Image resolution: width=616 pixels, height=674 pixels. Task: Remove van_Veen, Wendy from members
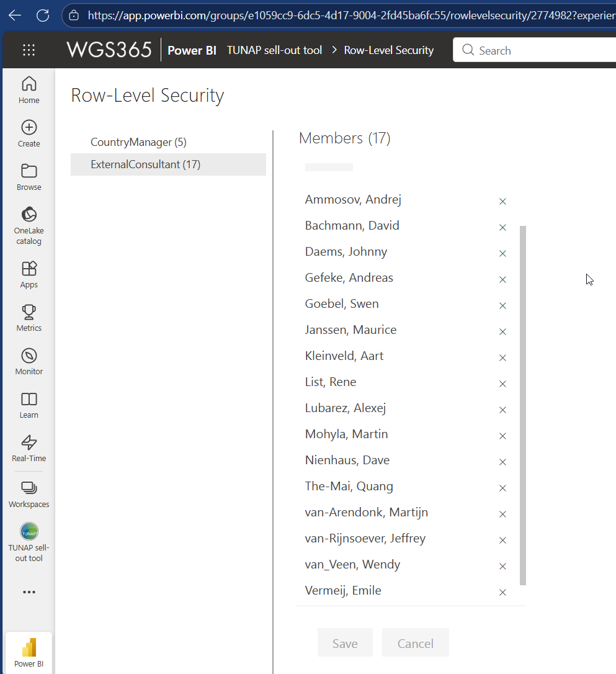point(502,567)
